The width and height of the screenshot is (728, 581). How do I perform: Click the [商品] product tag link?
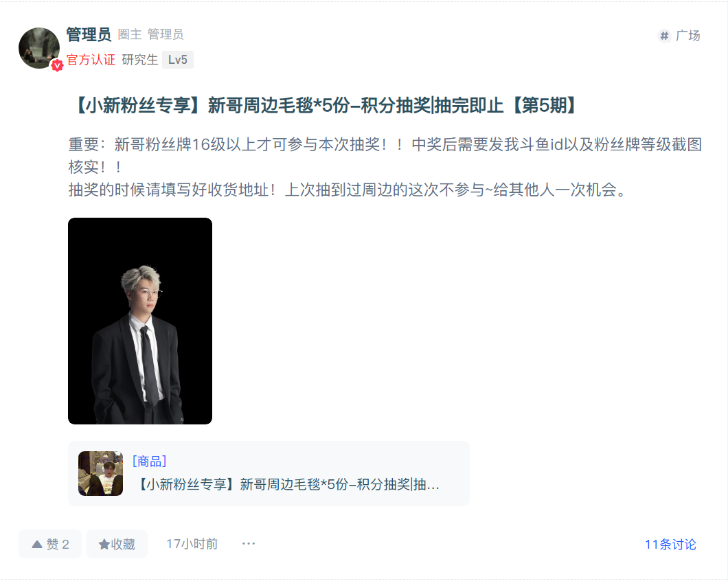(x=150, y=462)
